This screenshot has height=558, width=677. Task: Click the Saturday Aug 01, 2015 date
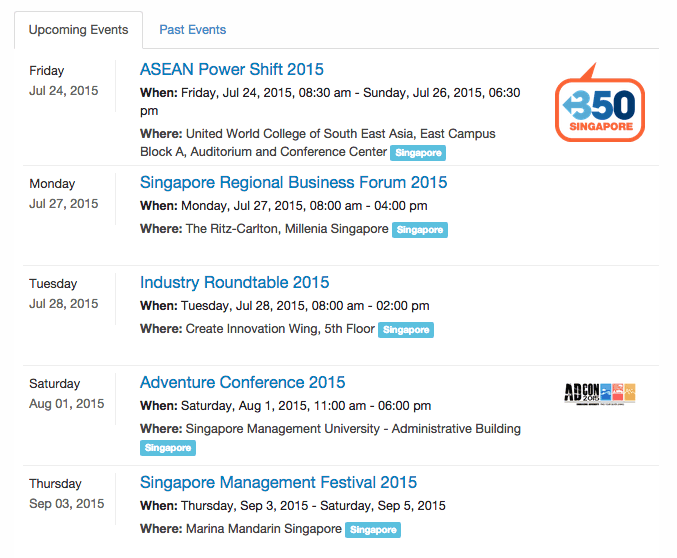point(66,394)
